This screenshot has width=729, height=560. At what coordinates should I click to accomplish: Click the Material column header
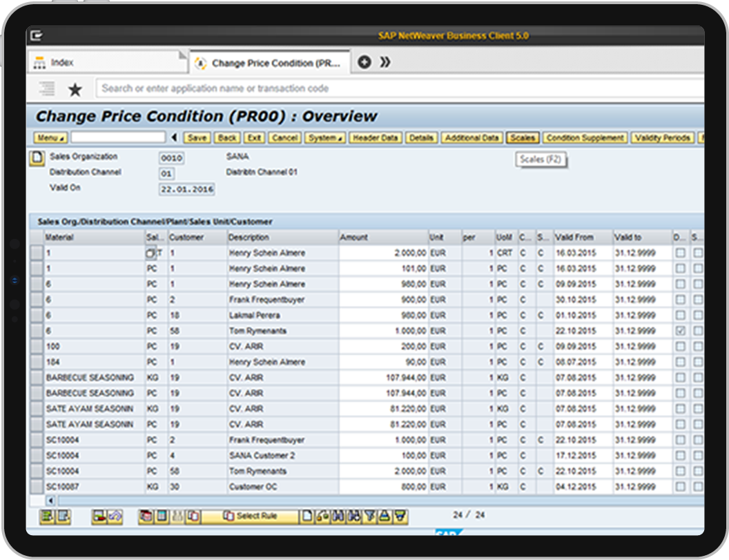point(94,238)
